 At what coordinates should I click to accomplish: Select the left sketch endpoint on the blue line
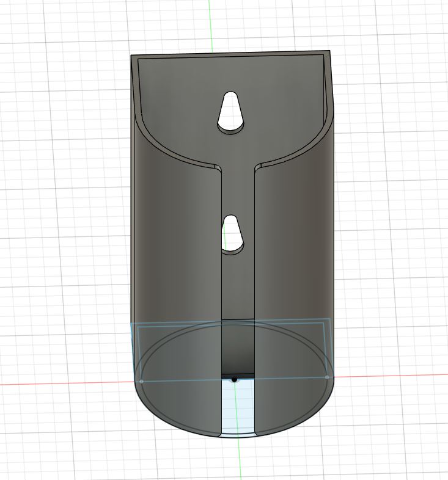pyautogui.click(x=141, y=382)
